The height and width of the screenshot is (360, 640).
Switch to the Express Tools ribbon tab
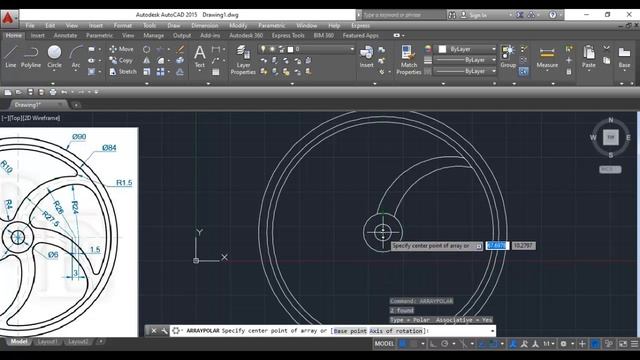coord(288,36)
